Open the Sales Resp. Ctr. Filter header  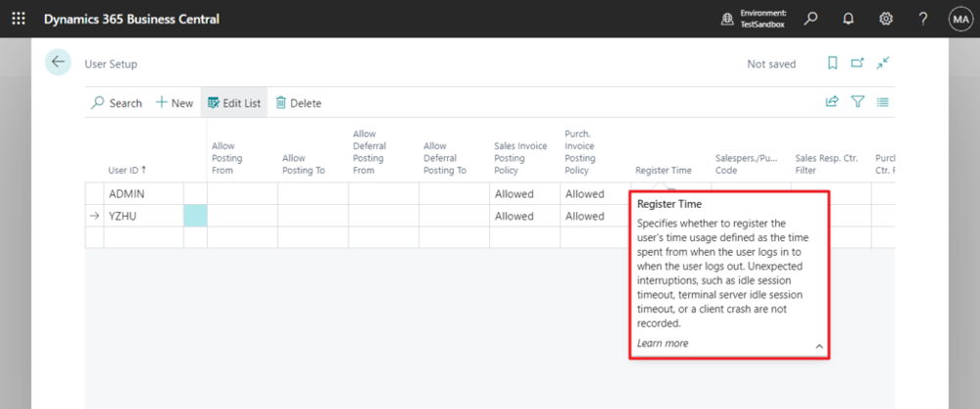click(x=825, y=164)
